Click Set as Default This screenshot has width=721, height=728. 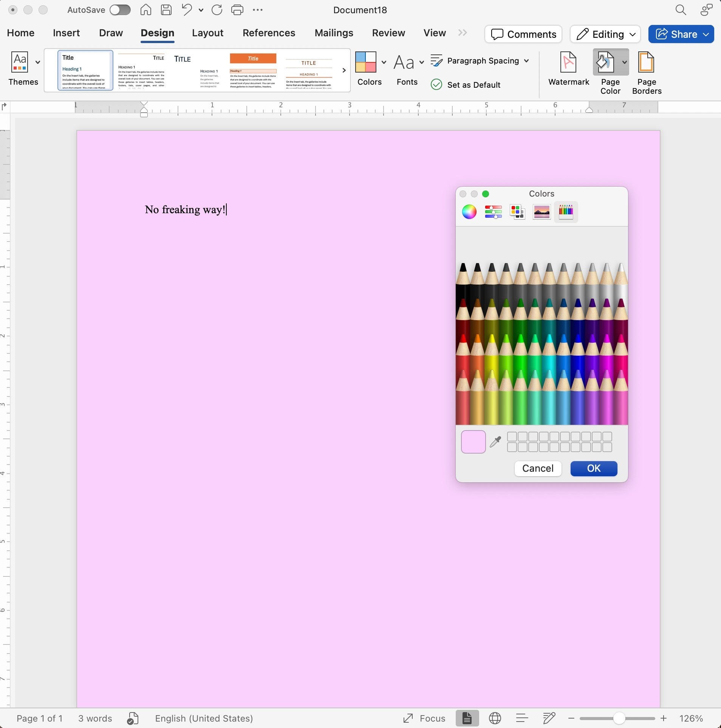466,85
